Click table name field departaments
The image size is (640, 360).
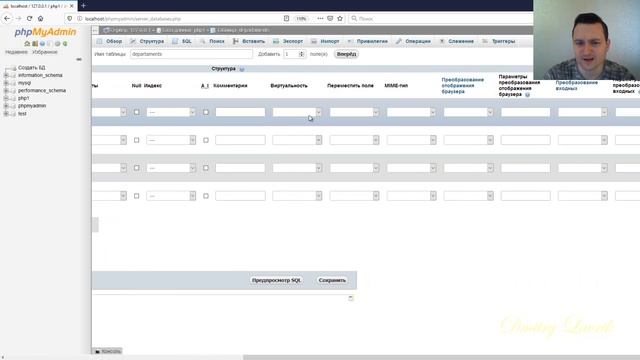(191, 54)
